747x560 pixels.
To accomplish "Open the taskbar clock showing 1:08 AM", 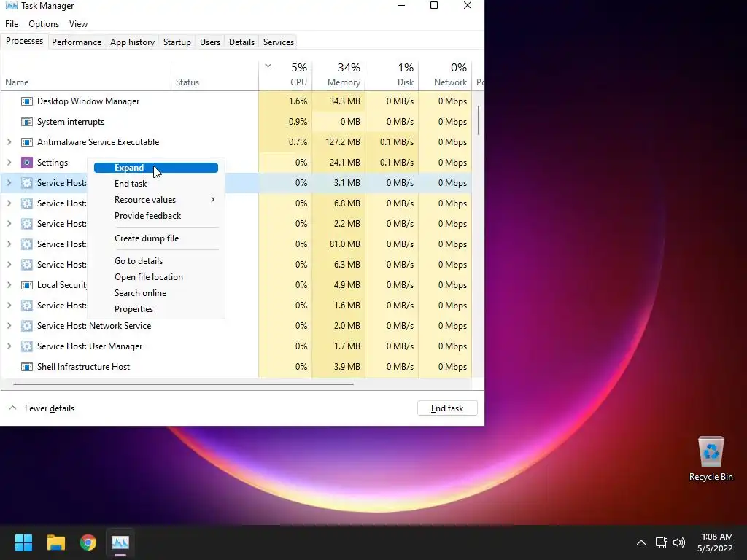I will click(x=715, y=542).
